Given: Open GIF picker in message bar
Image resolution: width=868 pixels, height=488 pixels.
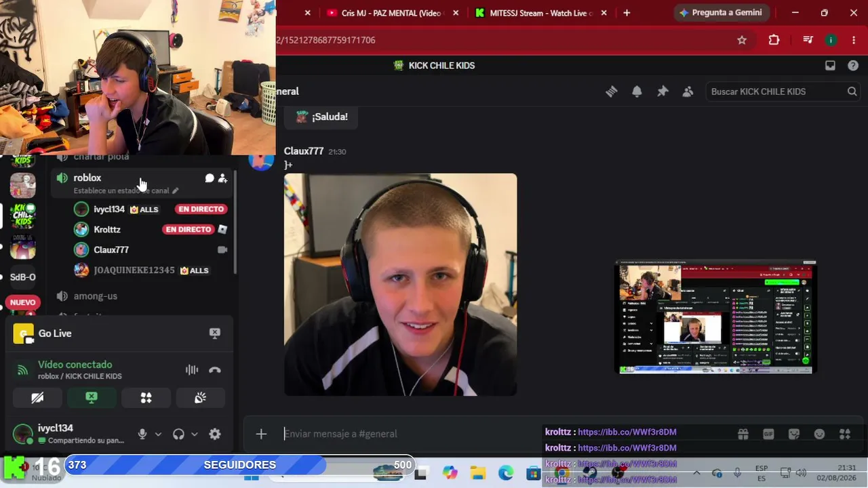Looking at the screenshot, I should pos(768,434).
